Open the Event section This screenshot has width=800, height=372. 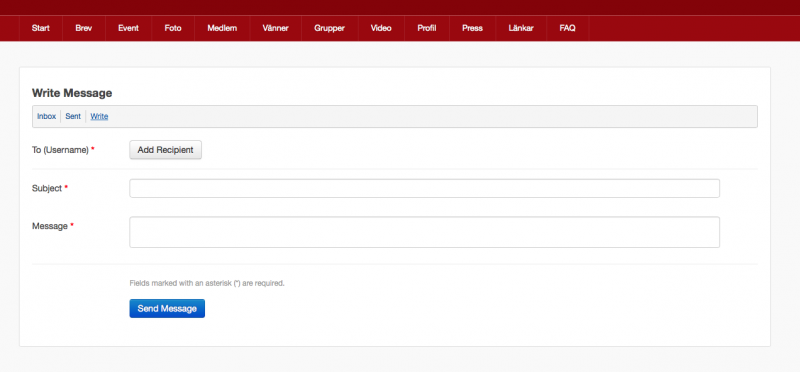click(x=129, y=29)
